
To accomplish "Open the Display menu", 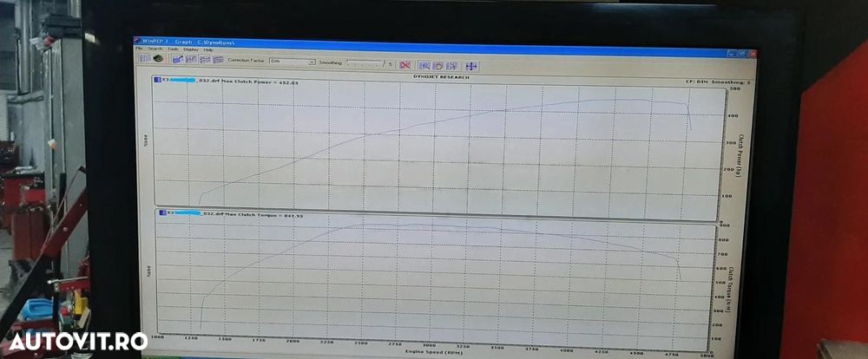I will pos(191,49).
